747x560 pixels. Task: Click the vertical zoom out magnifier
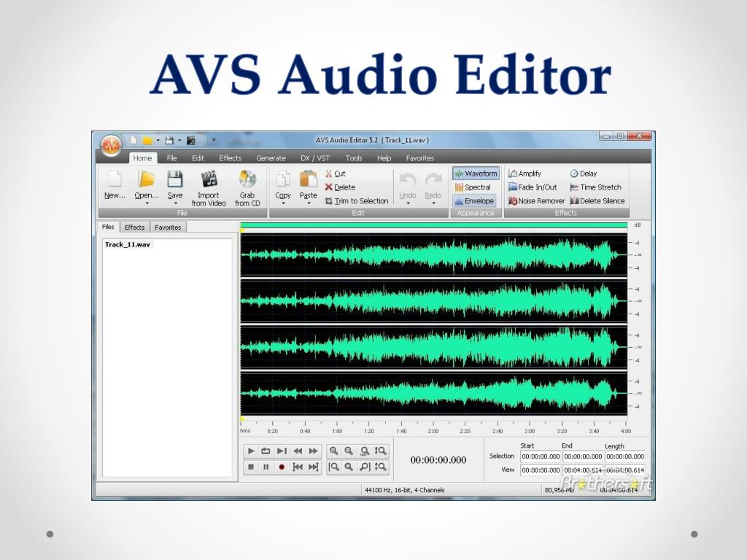coord(381,467)
